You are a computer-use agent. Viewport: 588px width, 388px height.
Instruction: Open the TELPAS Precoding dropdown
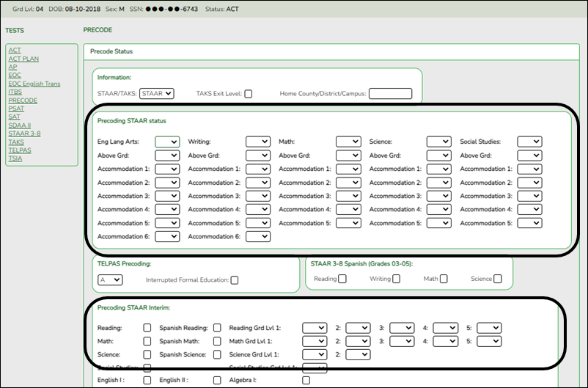coord(110,279)
